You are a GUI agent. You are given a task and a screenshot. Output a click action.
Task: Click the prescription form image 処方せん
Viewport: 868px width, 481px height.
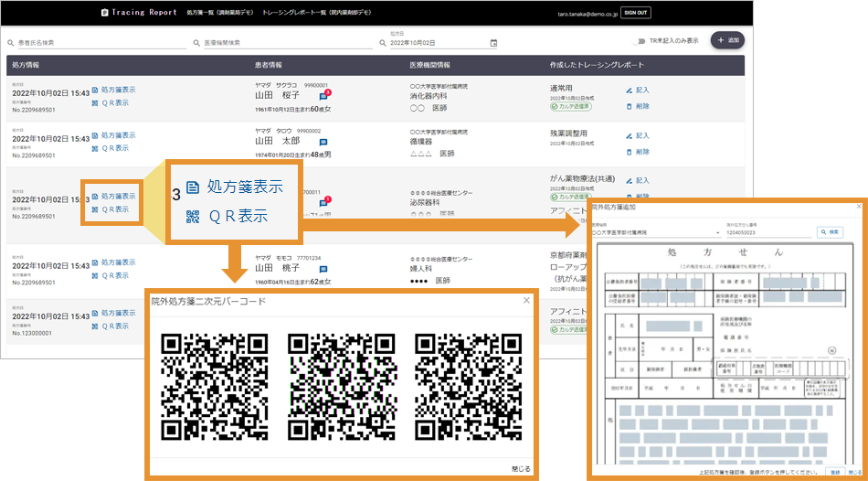pos(725,354)
